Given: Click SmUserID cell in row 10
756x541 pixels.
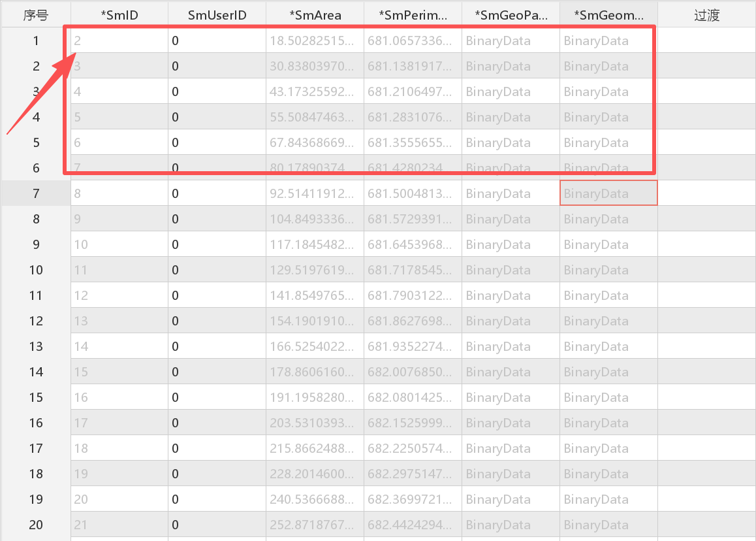Looking at the screenshot, I should click(x=217, y=270).
